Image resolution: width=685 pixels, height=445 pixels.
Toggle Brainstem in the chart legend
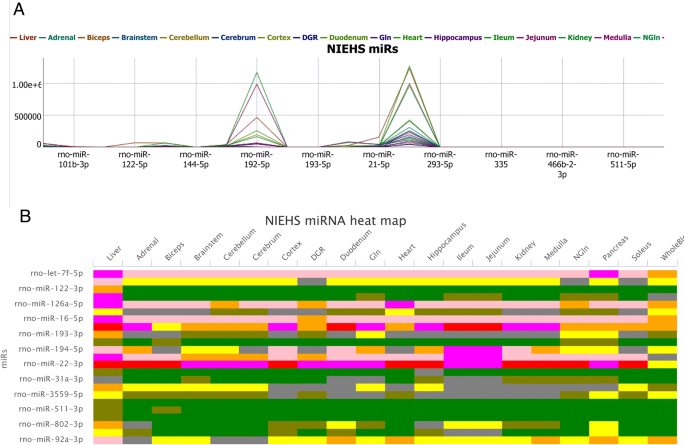pos(135,38)
